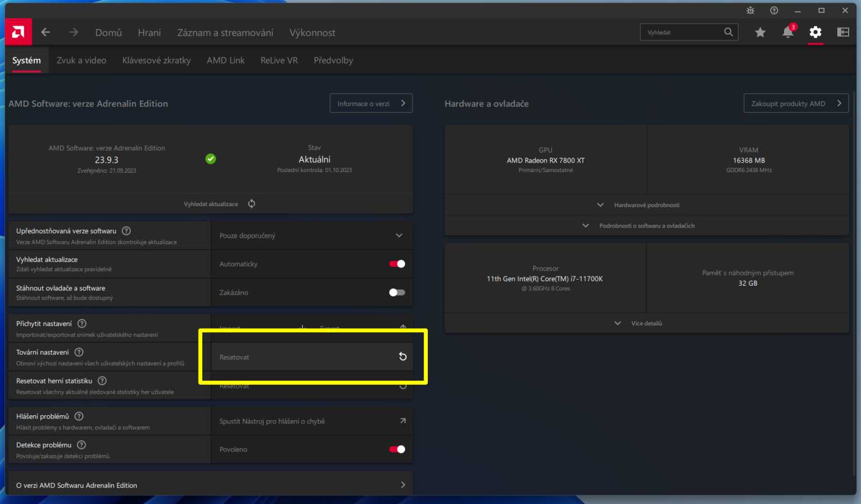Go forward with the right arrow

(74, 32)
